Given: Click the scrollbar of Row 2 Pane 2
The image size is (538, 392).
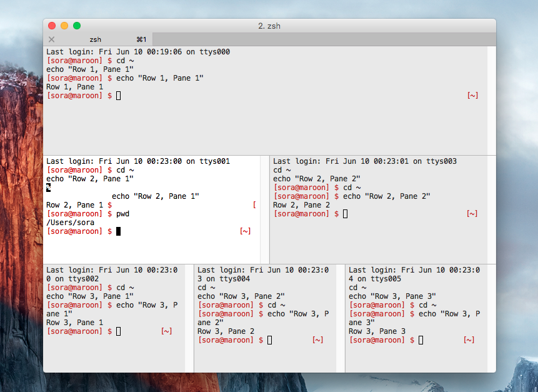Looking at the screenshot, I should pos(491,209).
